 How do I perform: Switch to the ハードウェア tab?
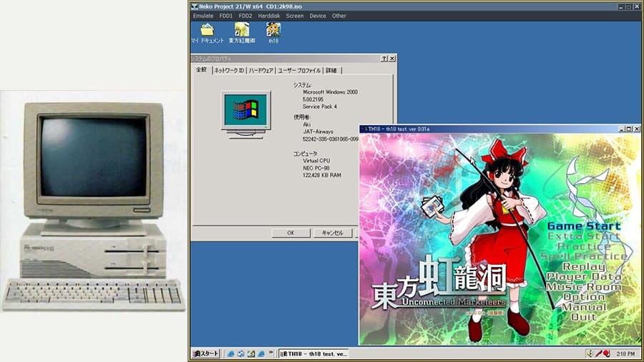pyautogui.click(x=261, y=70)
